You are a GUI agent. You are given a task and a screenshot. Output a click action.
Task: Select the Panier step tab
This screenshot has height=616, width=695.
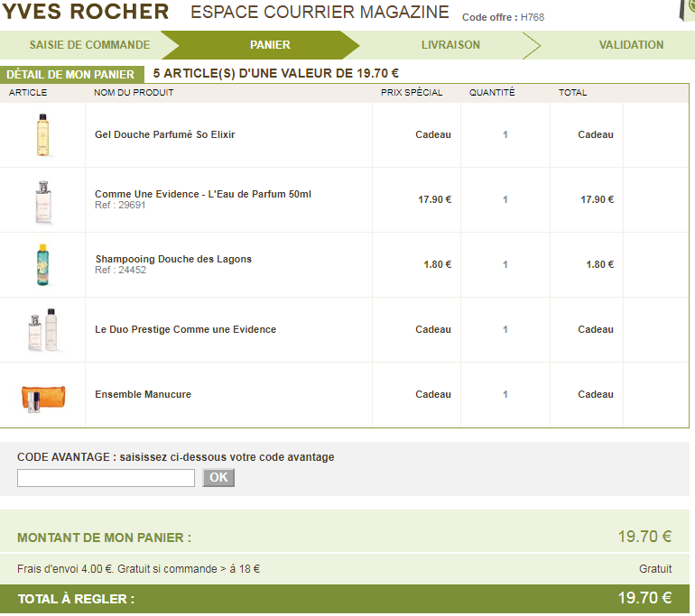coord(270,44)
